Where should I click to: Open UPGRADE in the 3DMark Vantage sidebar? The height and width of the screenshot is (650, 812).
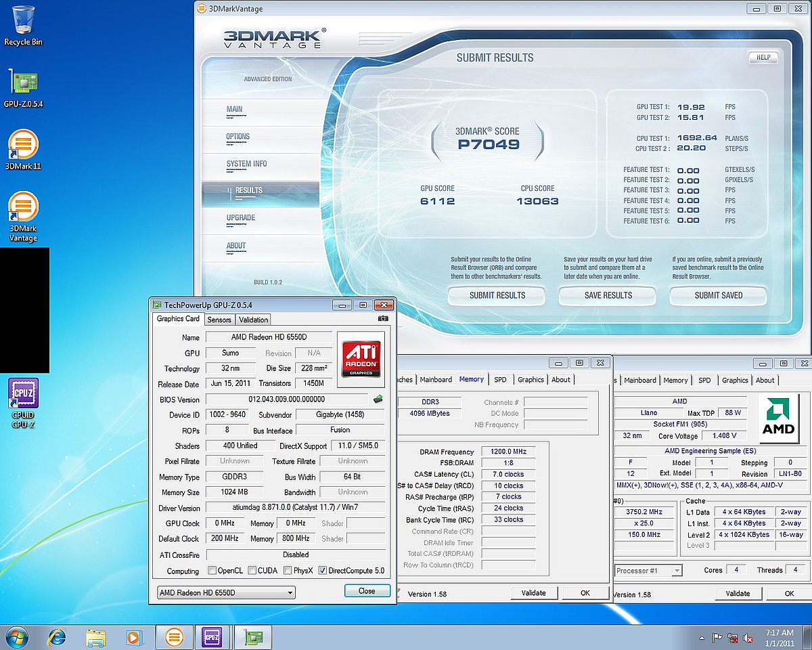241,218
